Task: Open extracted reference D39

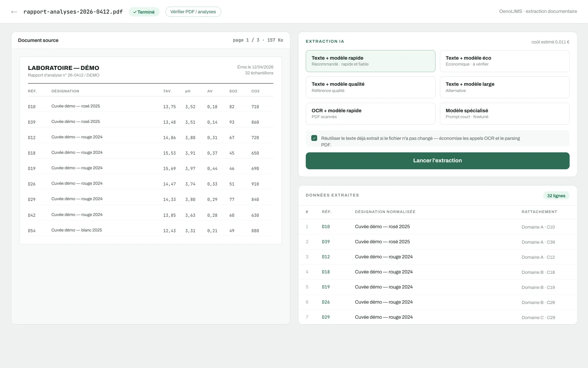Action: pyautogui.click(x=326, y=242)
